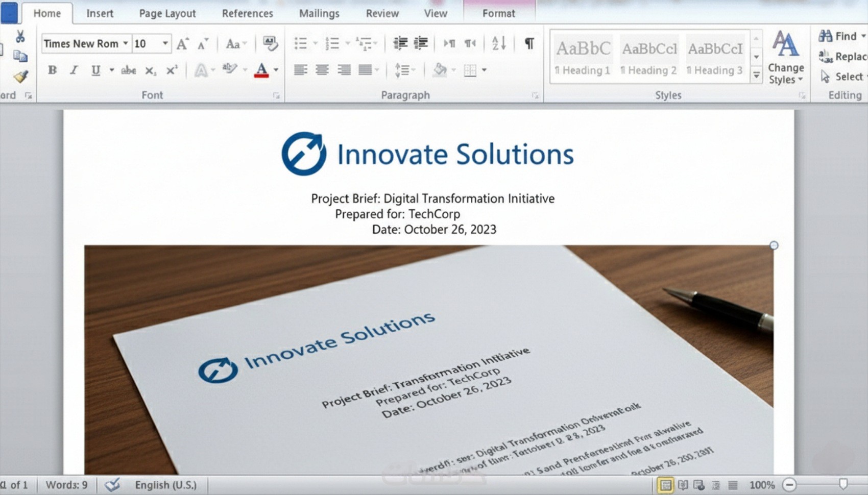The image size is (868, 495).
Task: Open the Picture Tools Format tab
Action: coord(499,13)
